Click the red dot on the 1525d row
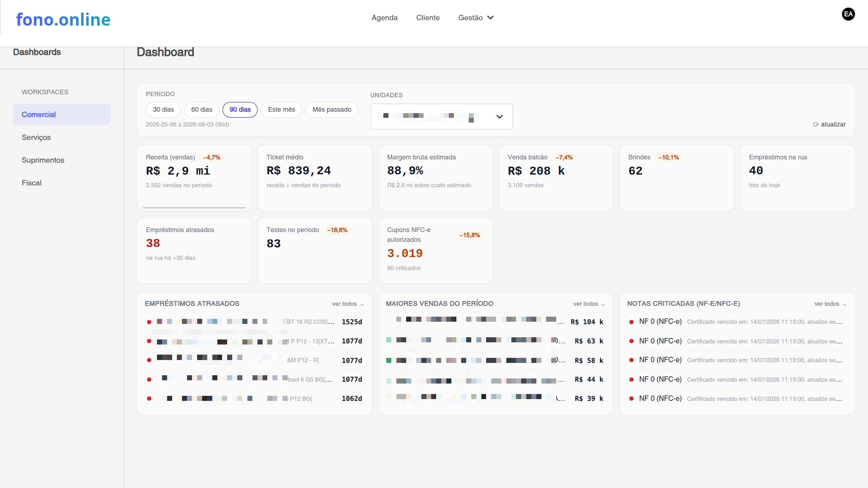 click(x=149, y=322)
